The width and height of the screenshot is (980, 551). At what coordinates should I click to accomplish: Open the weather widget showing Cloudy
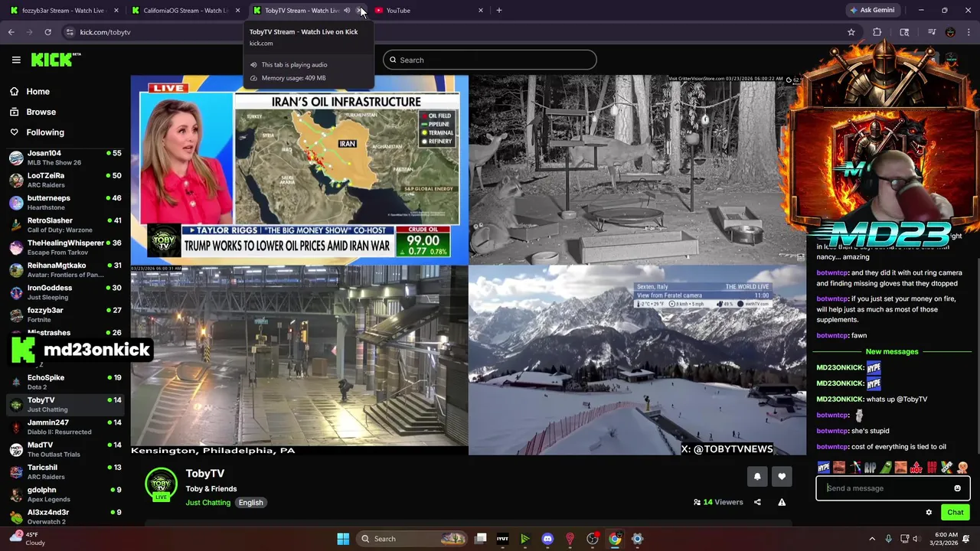pyautogui.click(x=28, y=539)
